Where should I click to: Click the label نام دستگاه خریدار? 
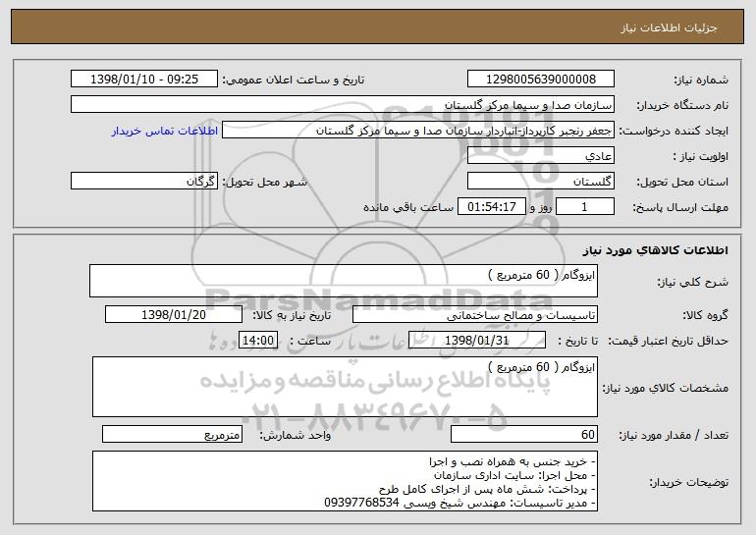click(x=682, y=105)
